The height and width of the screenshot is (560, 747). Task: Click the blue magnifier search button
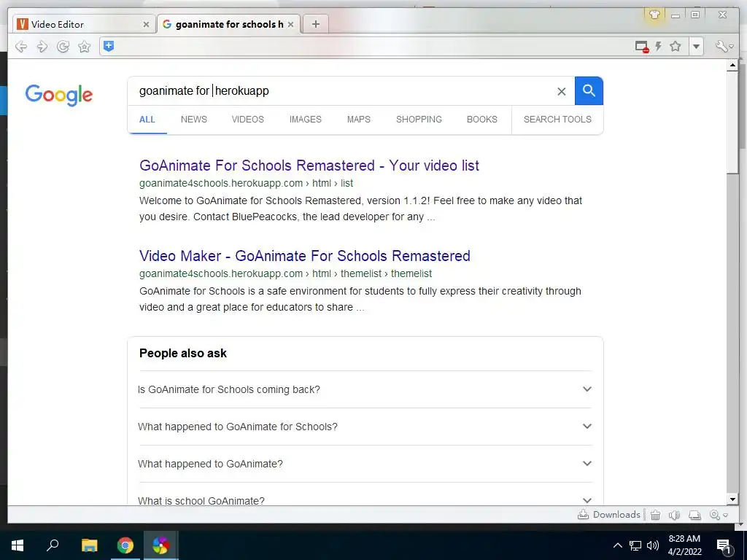(x=589, y=90)
